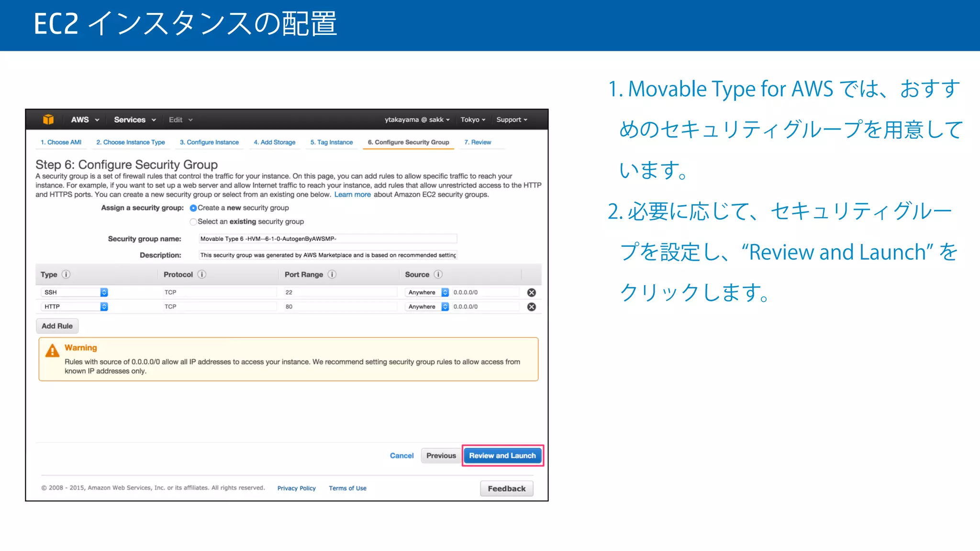Viewport: 980px width, 551px height.
Task: Open Anywhere source dropdown for SSH rule
Action: pos(427,292)
